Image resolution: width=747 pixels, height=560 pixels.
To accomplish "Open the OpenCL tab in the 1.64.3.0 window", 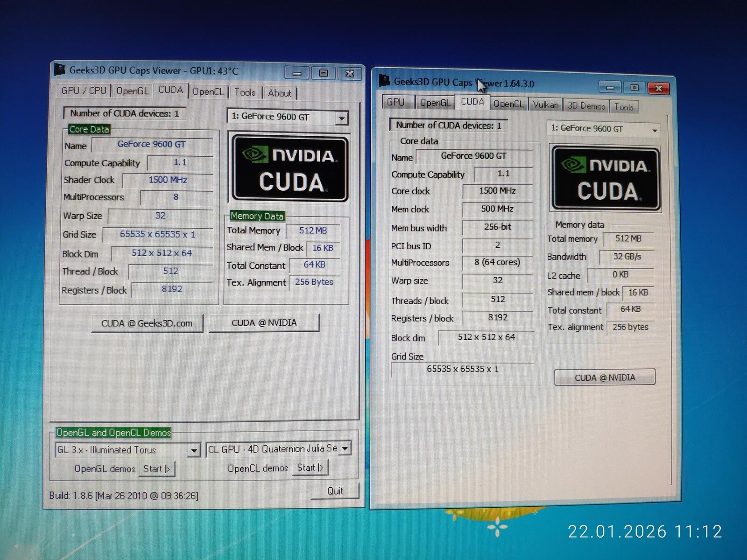I will coord(509,104).
